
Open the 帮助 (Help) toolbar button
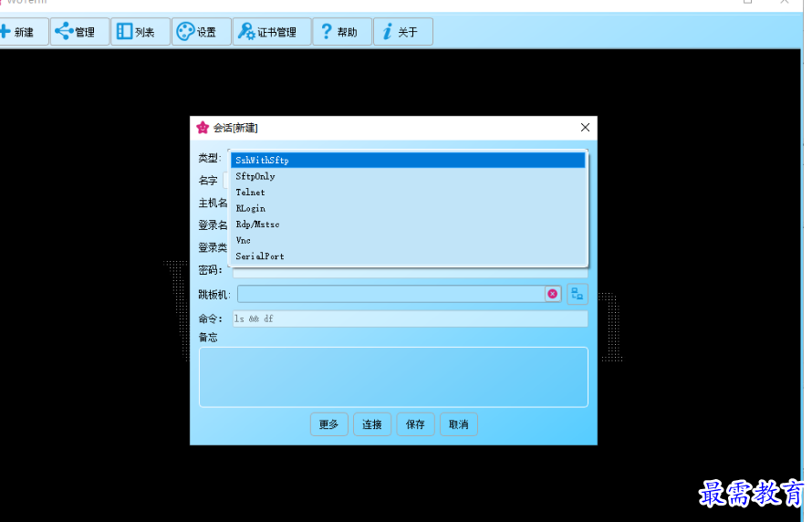pyautogui.click(x=342, y=32)
